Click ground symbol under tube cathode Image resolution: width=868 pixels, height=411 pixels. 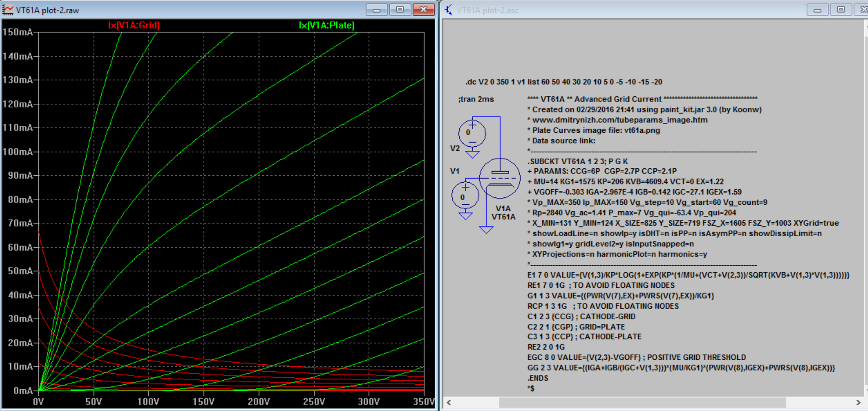pos(486,229)
